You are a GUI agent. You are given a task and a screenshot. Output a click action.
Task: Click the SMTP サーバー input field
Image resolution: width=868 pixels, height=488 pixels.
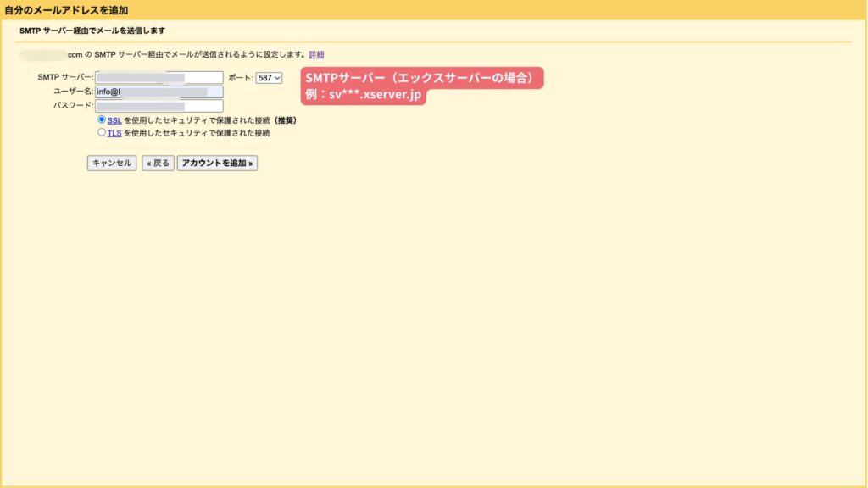159,77
